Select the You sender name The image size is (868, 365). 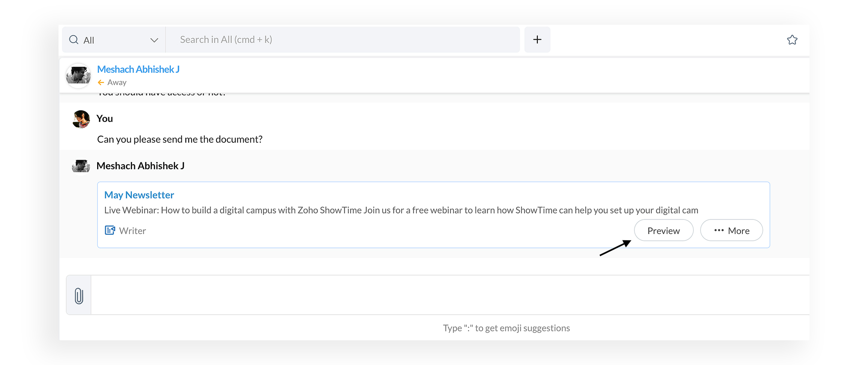point(105,118)
